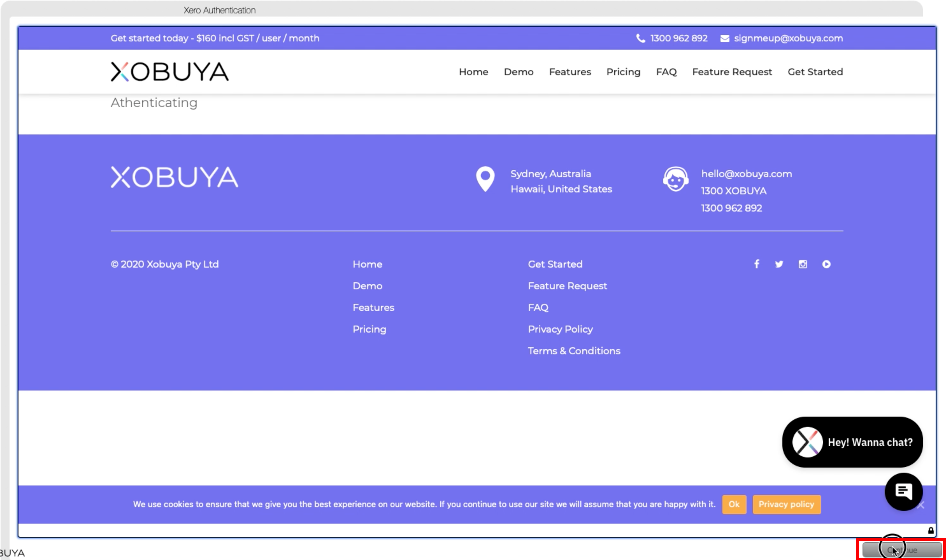946x560 pixels.
Task: Click the padlock icon at bottom right
Action: (931, 531)
